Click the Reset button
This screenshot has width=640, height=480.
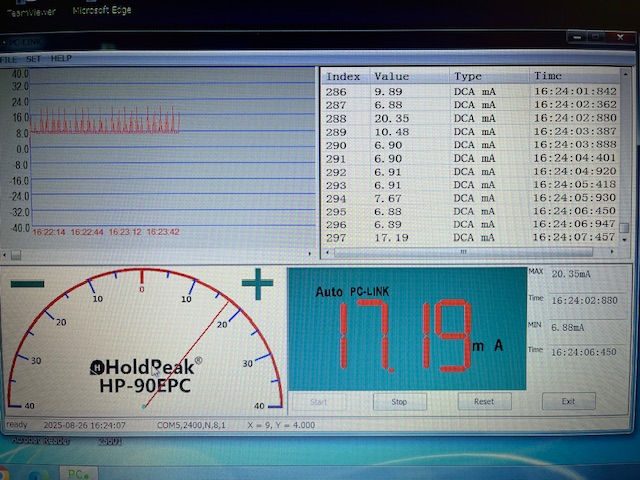(x=484, y=401)
